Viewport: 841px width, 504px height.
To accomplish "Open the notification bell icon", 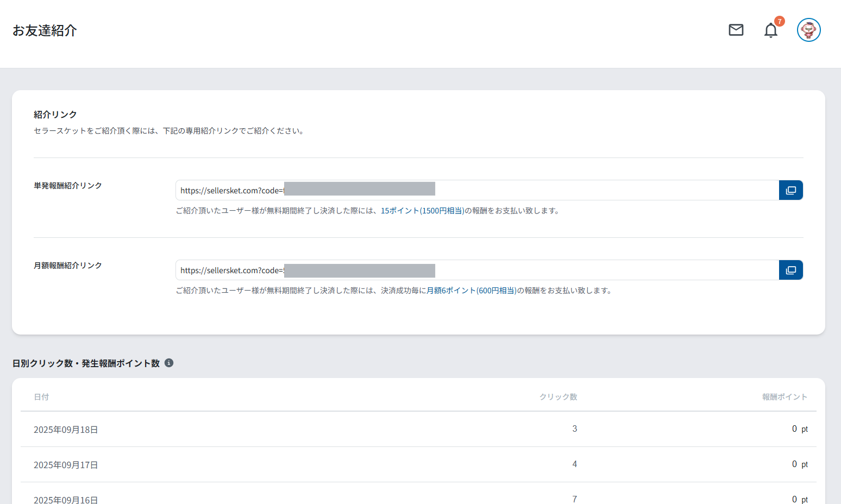I will tap(770, 30).
